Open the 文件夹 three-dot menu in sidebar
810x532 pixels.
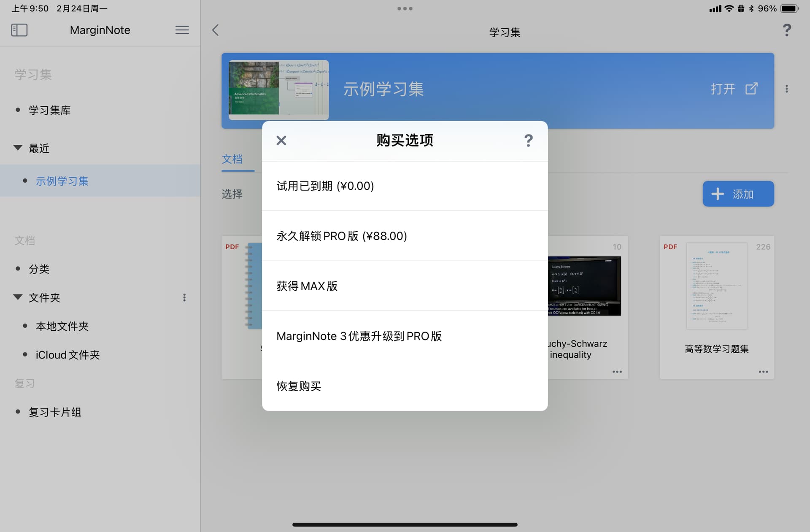pyautogui.click(x=184, y=297)
